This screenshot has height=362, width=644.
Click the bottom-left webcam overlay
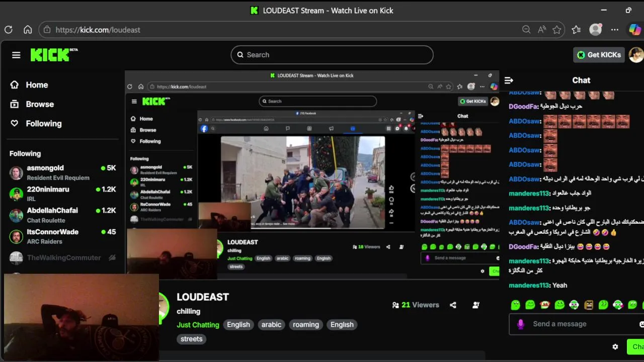coord(81,317)
